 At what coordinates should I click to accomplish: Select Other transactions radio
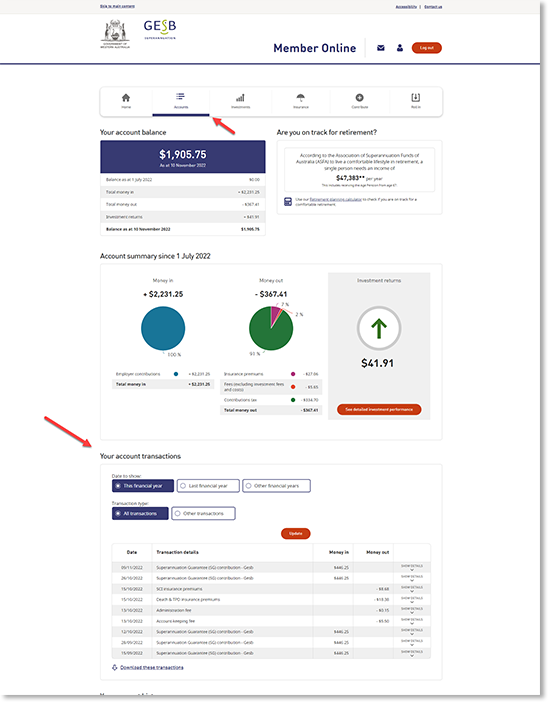[204, 515]
